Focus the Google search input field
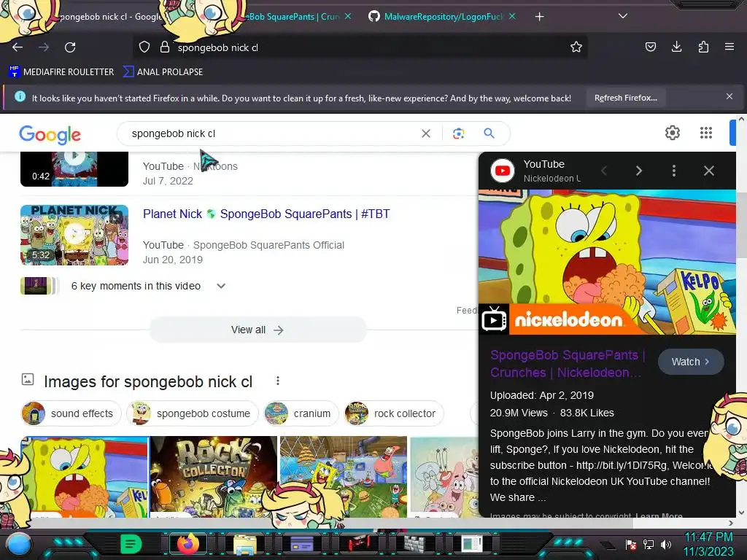Screen dimensions: 747x560 tap(271, 134)
